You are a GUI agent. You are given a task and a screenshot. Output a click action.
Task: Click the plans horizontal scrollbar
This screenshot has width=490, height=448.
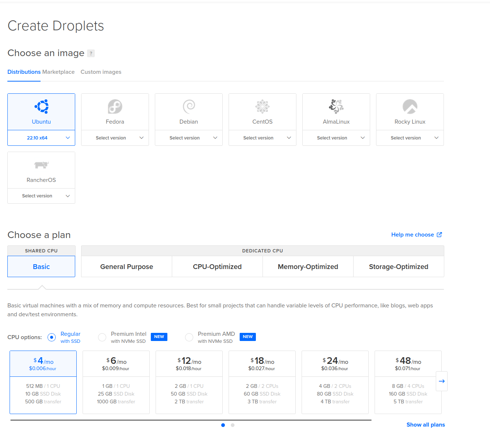pyautogui.click(x=191, y=420)
